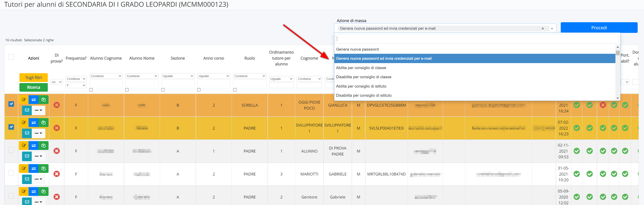Click the copy icon in the MARIOTTI row

pos(43,169)
